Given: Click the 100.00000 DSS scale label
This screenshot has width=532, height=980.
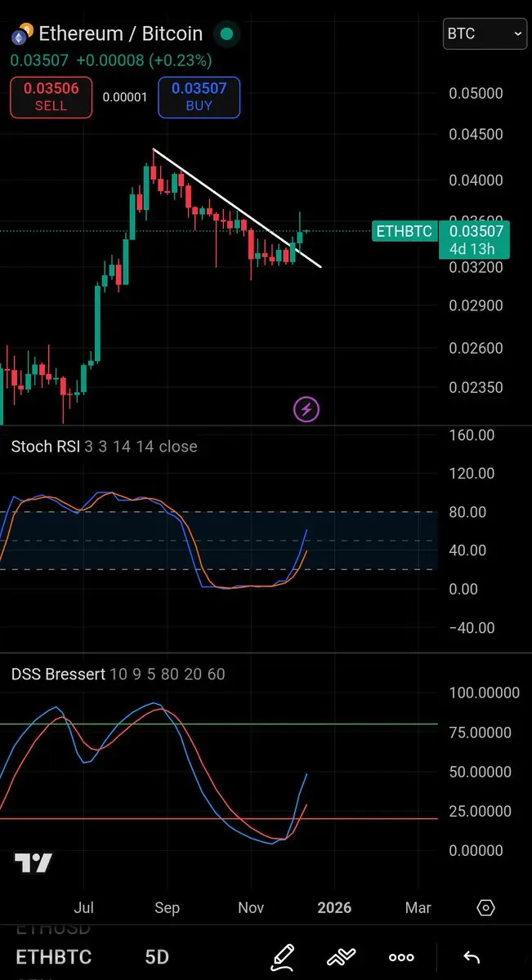Looking at the screenshot, I should 485,693.
